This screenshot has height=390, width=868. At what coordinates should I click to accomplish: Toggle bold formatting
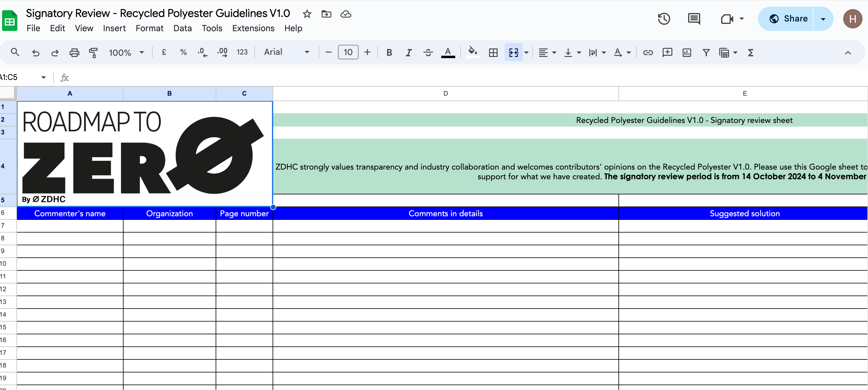[x=389, y=52]
